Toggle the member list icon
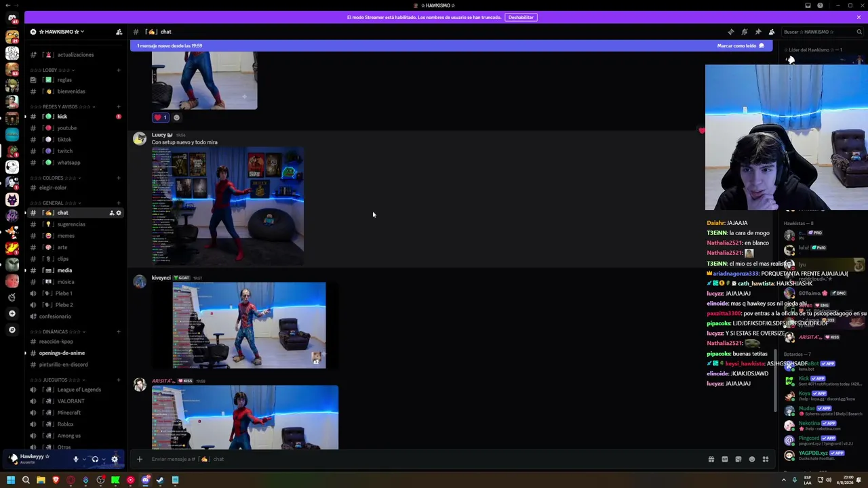Image resolution: width=868 pixels, height=488 pixels. pyautogui.click(x=771, y=32)
